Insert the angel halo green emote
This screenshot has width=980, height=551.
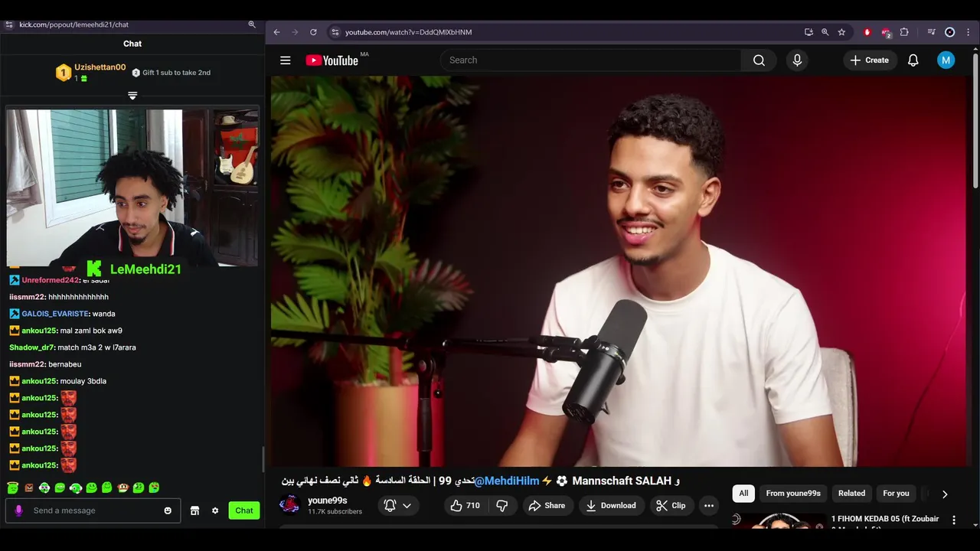pos(12,487)
